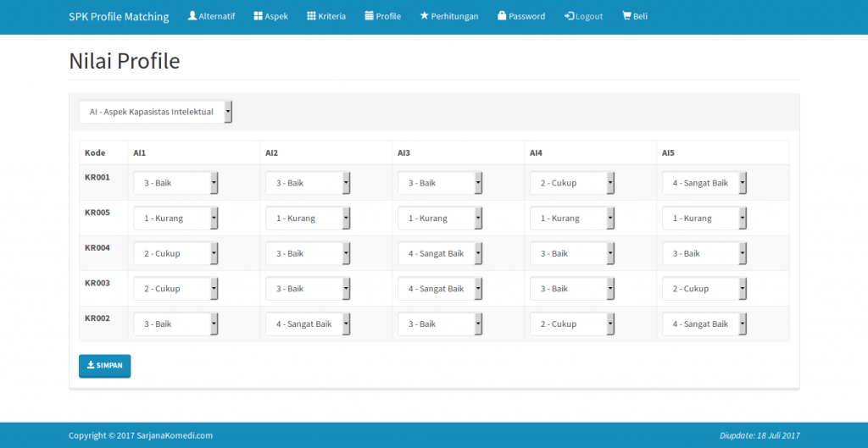Click the table icon beside Kriteria
Image resolution: width=868 pixels, height=448 pixels.
[x=312, y=16]
